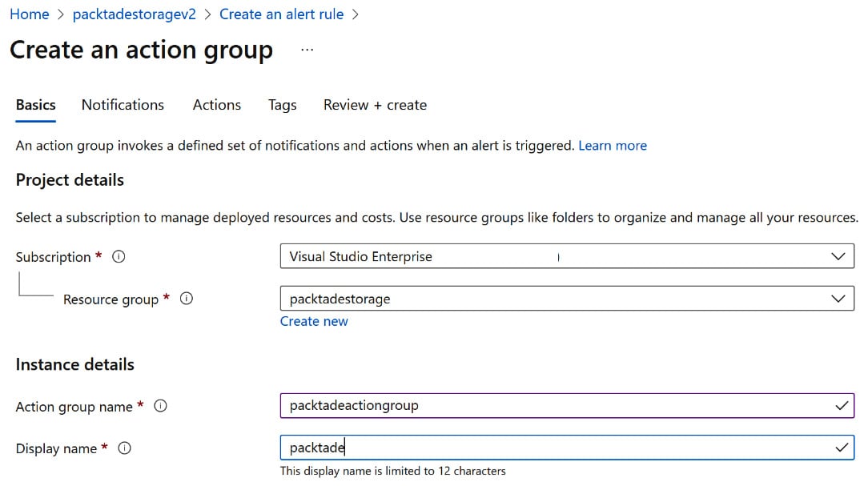Click the Display name info icon
868x486 pixels.
(x=124, y=448)
